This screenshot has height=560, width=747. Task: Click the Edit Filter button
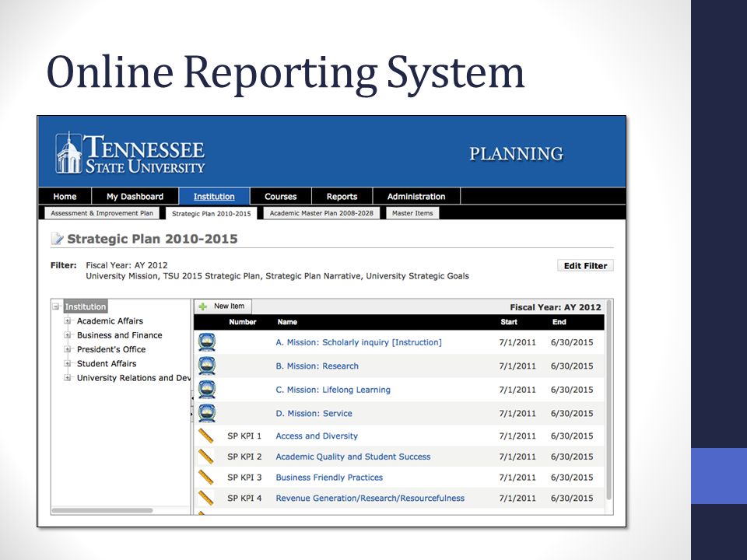click(x=585, y=266)
